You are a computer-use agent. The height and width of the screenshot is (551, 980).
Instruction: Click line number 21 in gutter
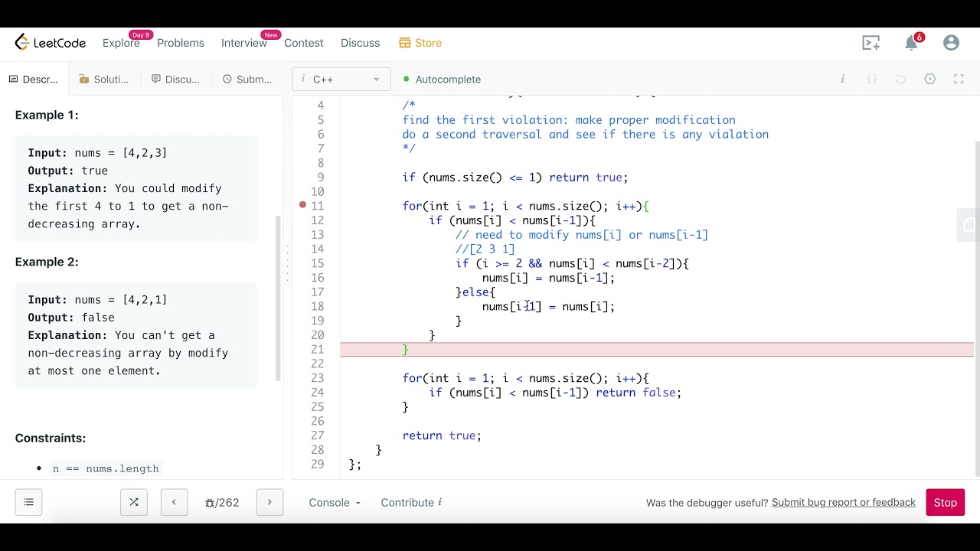click(x=317, y=349)
